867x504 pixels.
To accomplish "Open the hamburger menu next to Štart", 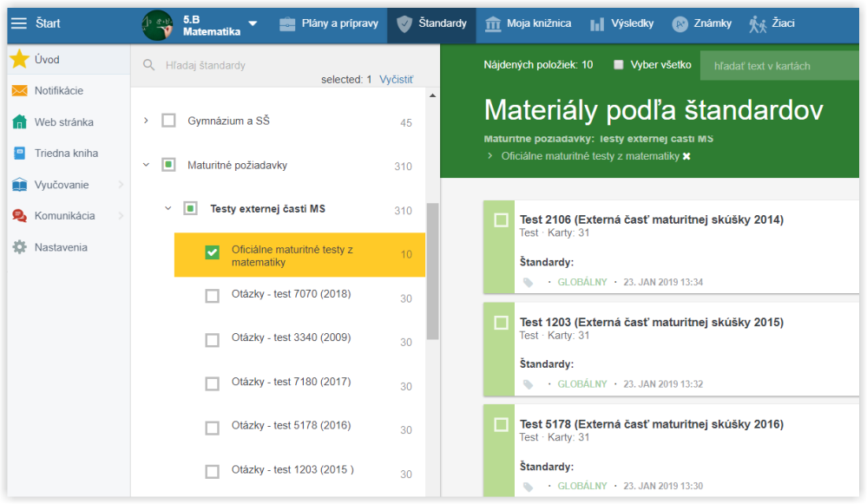I will [x=19, y=23].
